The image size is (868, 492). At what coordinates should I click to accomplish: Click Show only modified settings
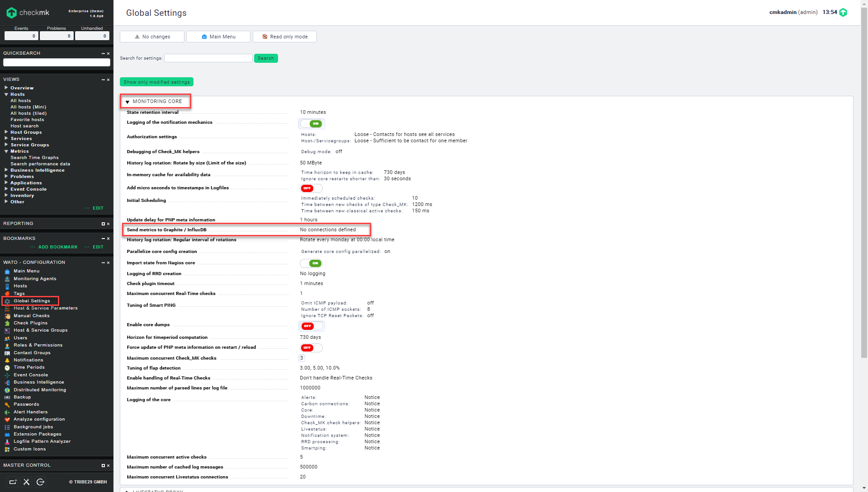pos(156,82)
